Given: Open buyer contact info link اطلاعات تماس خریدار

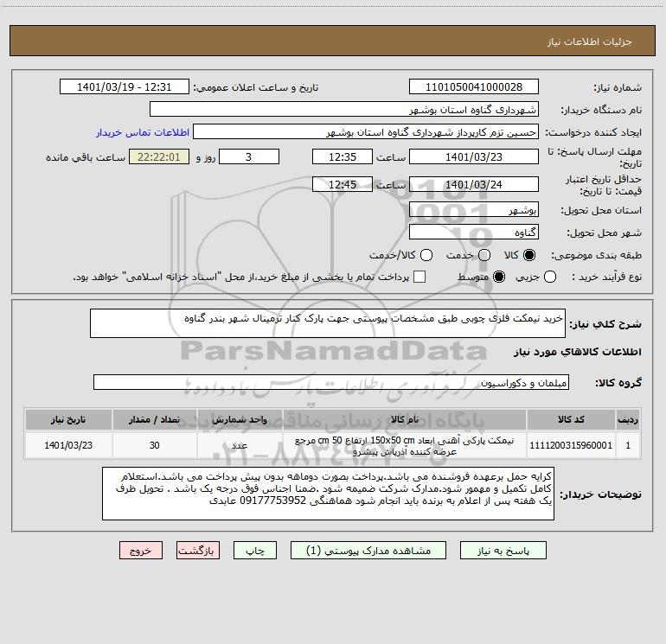Looking at the screenshot, I should (143, 132).
